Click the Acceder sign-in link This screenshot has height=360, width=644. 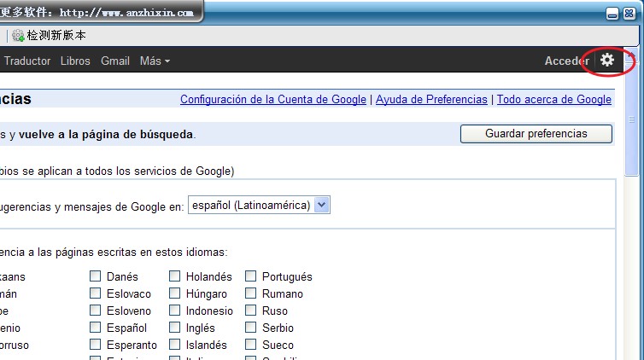point(566,61)
